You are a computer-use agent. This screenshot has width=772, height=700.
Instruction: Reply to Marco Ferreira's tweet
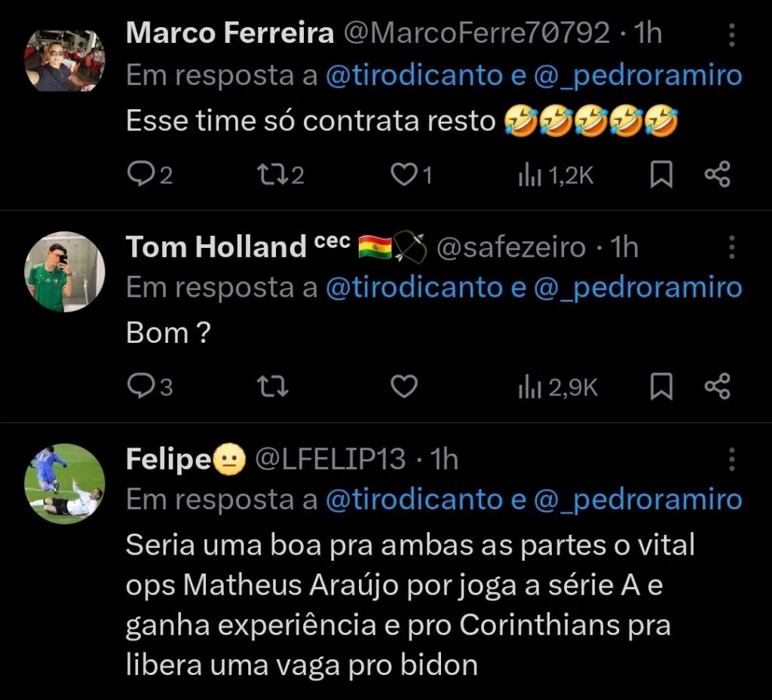(x=144, y=174)
